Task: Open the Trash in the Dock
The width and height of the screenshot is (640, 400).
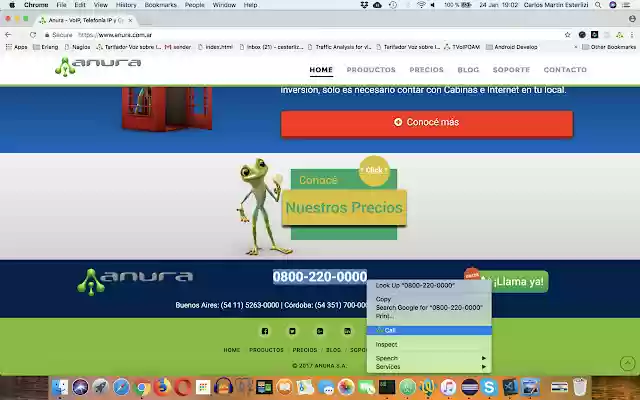Action: (x=580, y=387)
